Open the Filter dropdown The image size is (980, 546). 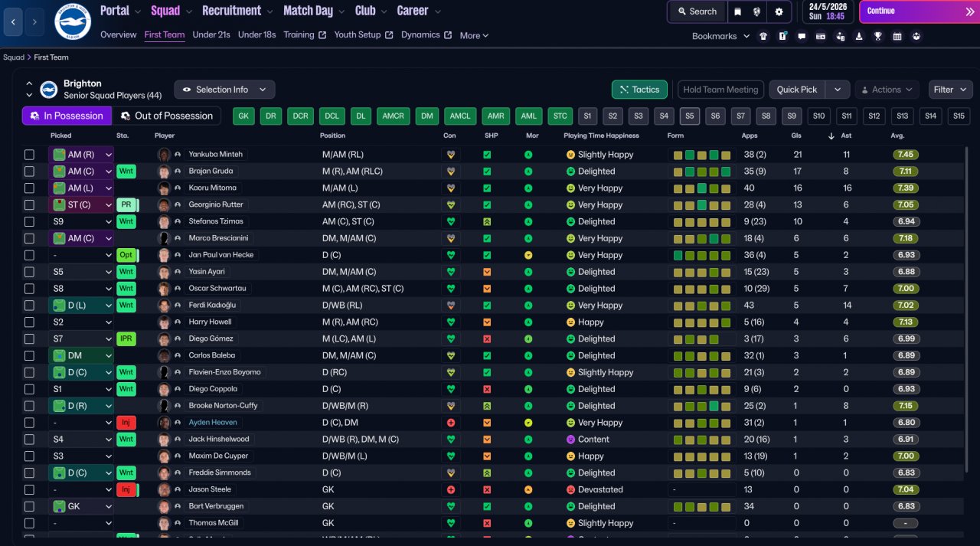(x=949, y=90)
